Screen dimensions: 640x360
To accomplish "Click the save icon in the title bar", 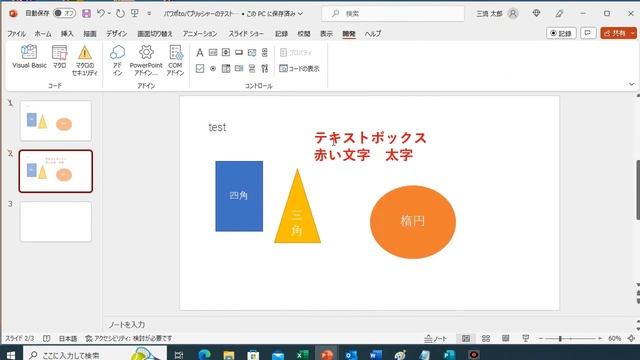I will click(86, 13).
